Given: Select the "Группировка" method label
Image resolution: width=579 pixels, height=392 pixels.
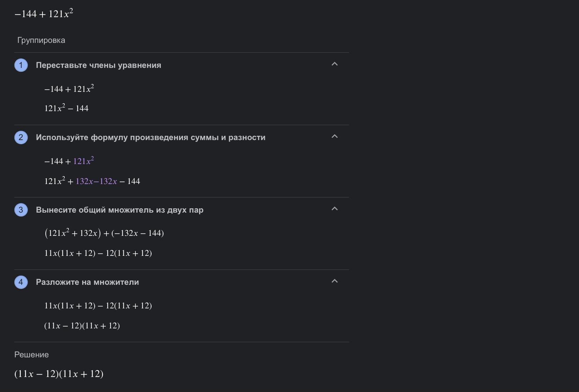Looking at the screenshot, I should 41,40.
